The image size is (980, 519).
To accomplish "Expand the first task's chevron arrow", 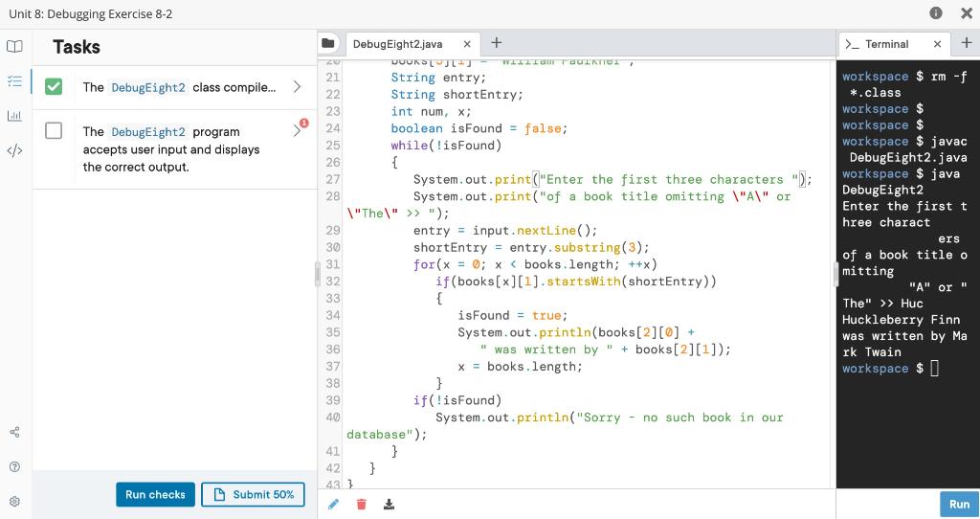I will coord(297,87).
